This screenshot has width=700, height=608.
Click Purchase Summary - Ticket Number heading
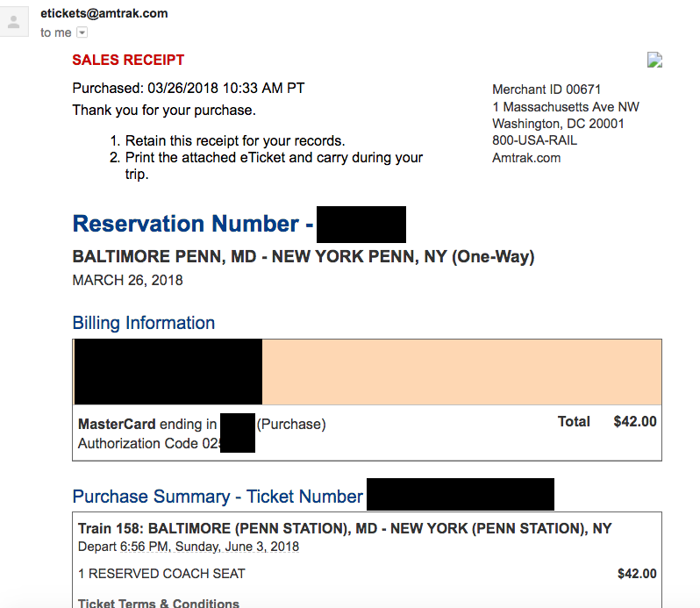[x=218, y=497]
